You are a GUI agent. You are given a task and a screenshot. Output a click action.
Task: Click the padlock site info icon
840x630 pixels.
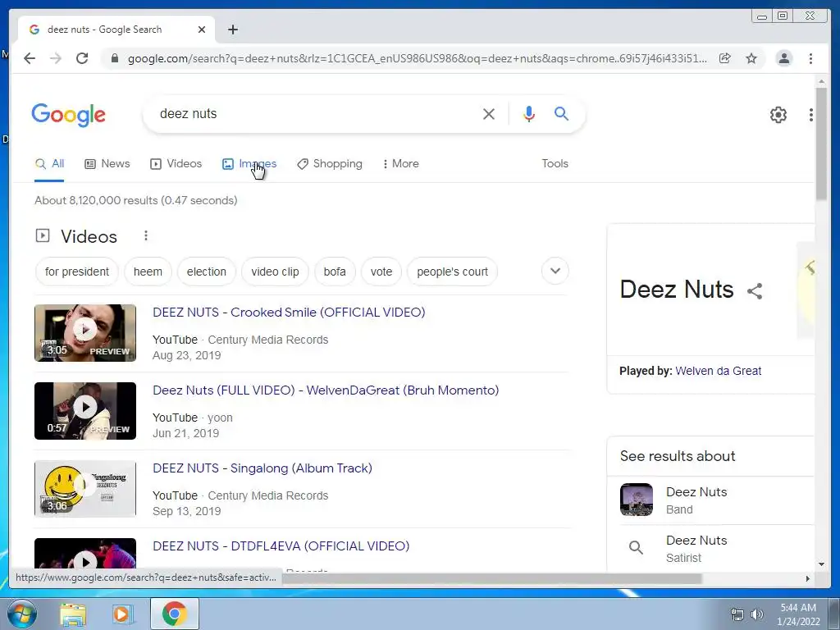(x=114, y=58)
